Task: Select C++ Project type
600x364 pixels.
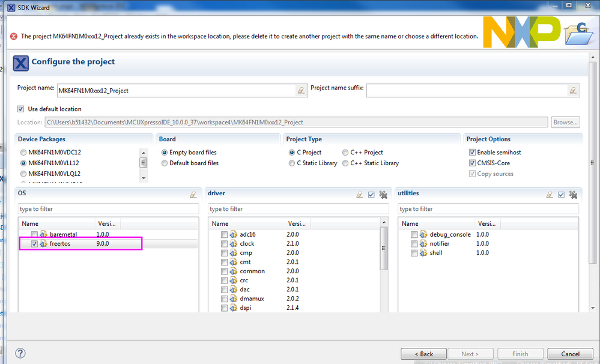Action: click(345, 153)
